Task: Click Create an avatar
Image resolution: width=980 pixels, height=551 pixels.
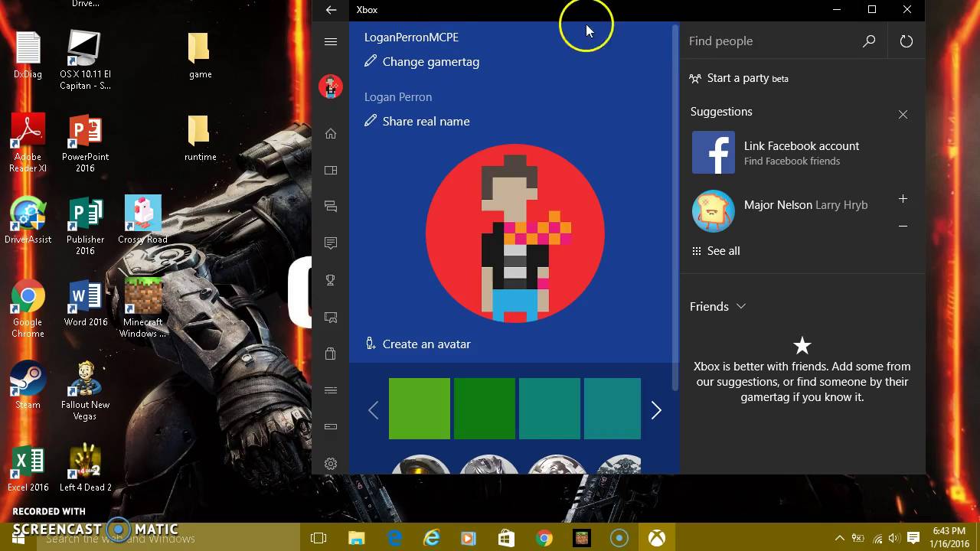Action: tap(417, 344)
